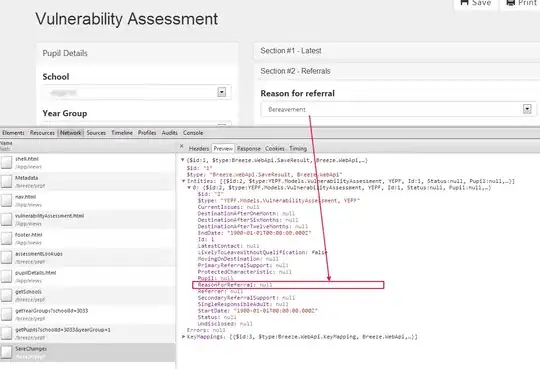Viewport: 540px width, 369px height.
Task: Select the nav.html file icon
Action: (x=6, y=200)
